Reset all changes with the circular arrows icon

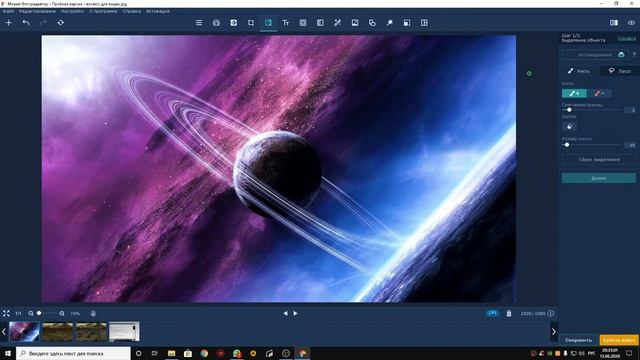60,23
